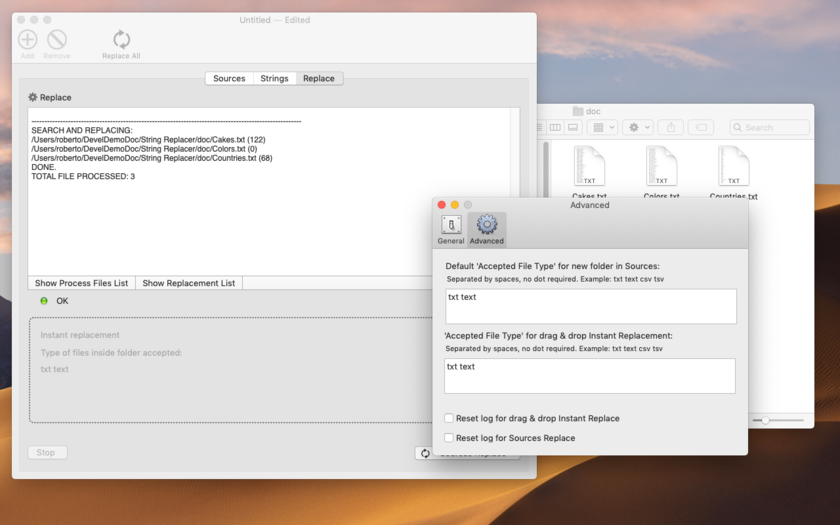The image size is (840, 525).
Task: Open the General preferences pane
Action: (451, 229)
